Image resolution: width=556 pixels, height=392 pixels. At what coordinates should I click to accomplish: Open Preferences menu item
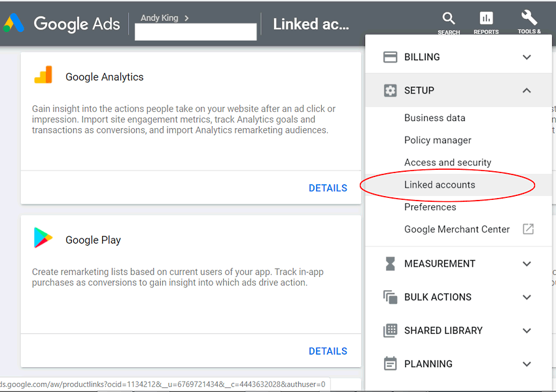(459, 207)
